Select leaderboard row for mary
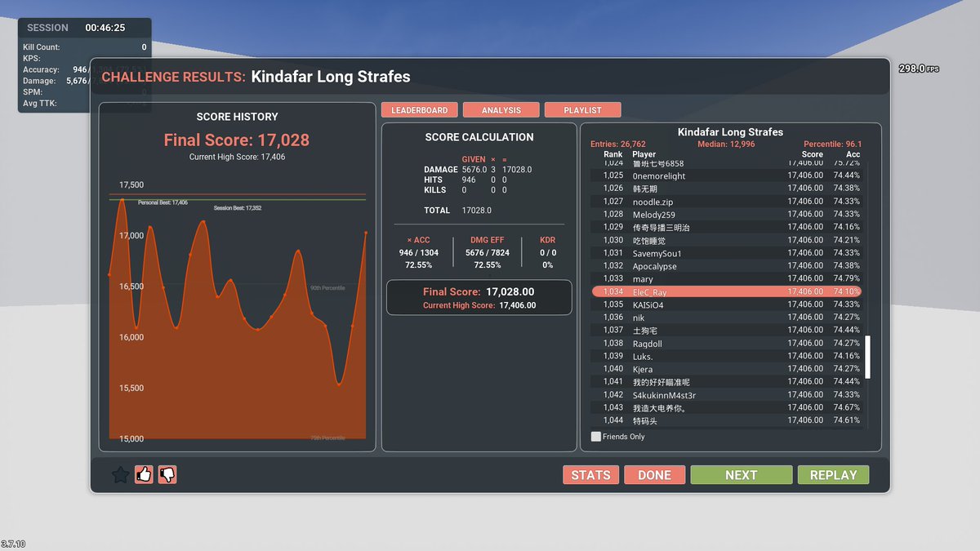Image resolution: width=980 pixels, height=551 pixels. point(727,278)
